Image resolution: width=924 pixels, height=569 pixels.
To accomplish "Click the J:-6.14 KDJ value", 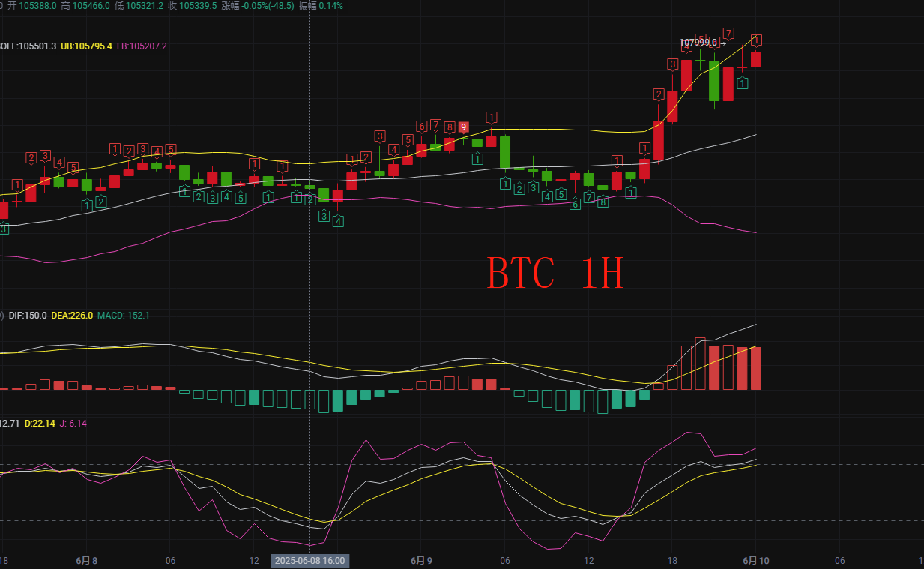I will [73, 424].
